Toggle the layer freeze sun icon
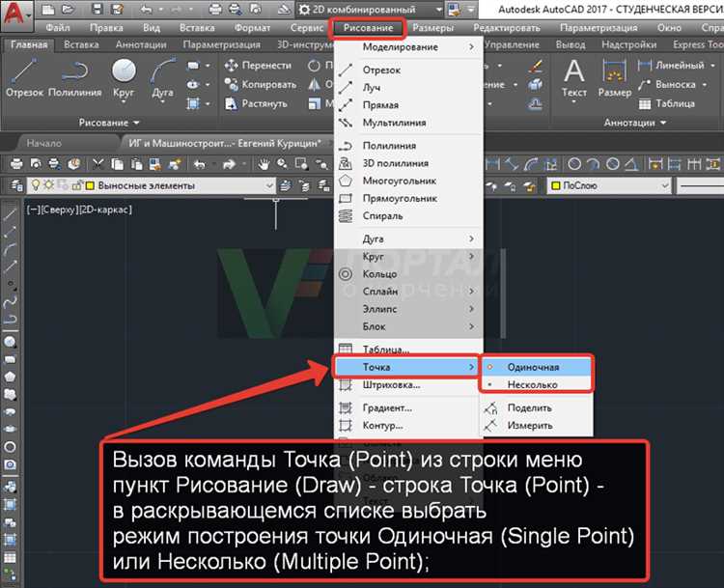The height and width of the screenshot is (588, 724). 48,185
